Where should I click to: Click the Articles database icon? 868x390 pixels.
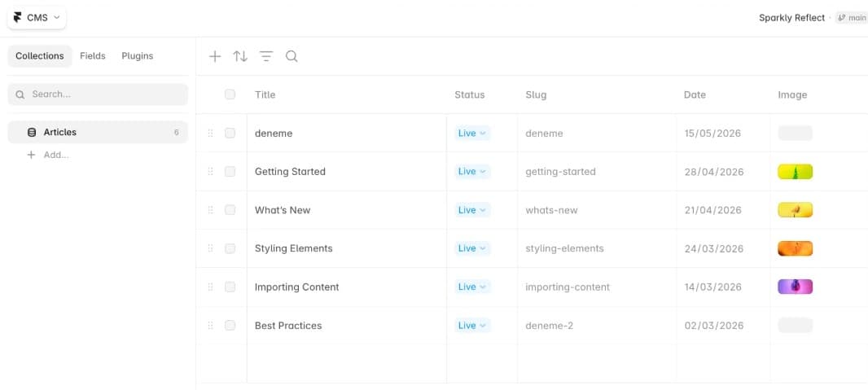(x=32, y=132)
